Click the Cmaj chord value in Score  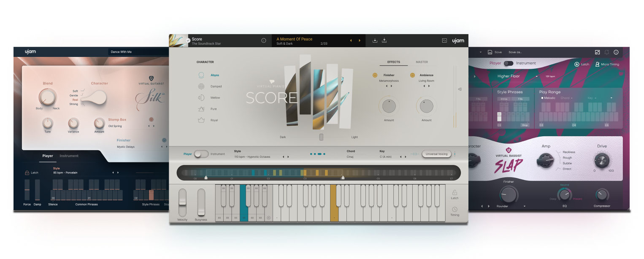[x=350, y=157]
